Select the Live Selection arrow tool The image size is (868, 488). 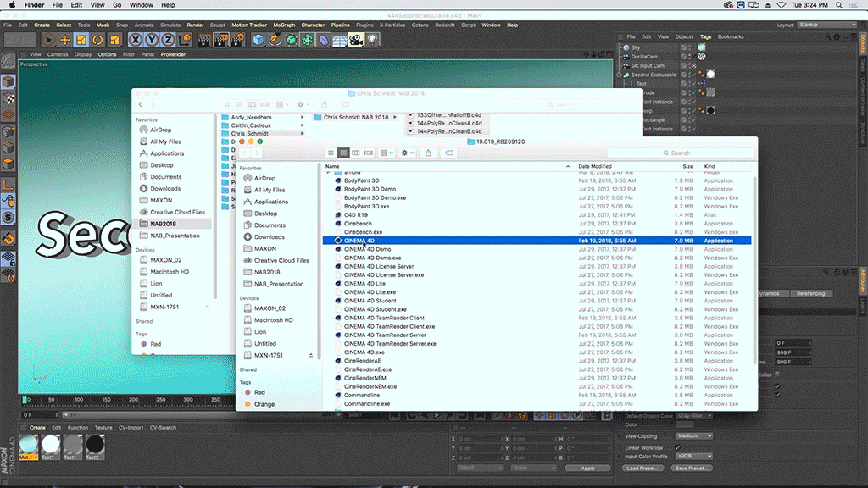click(48, 40)
